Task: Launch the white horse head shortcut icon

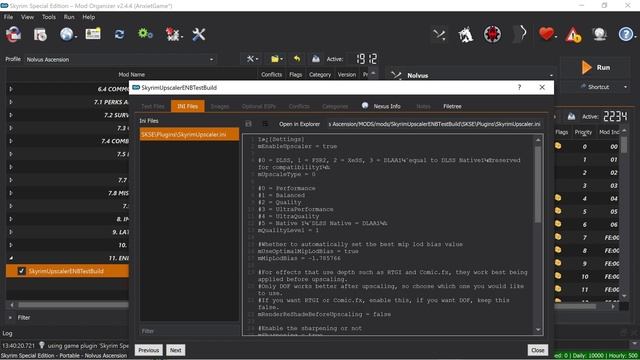Action: (x=466, y=35)
